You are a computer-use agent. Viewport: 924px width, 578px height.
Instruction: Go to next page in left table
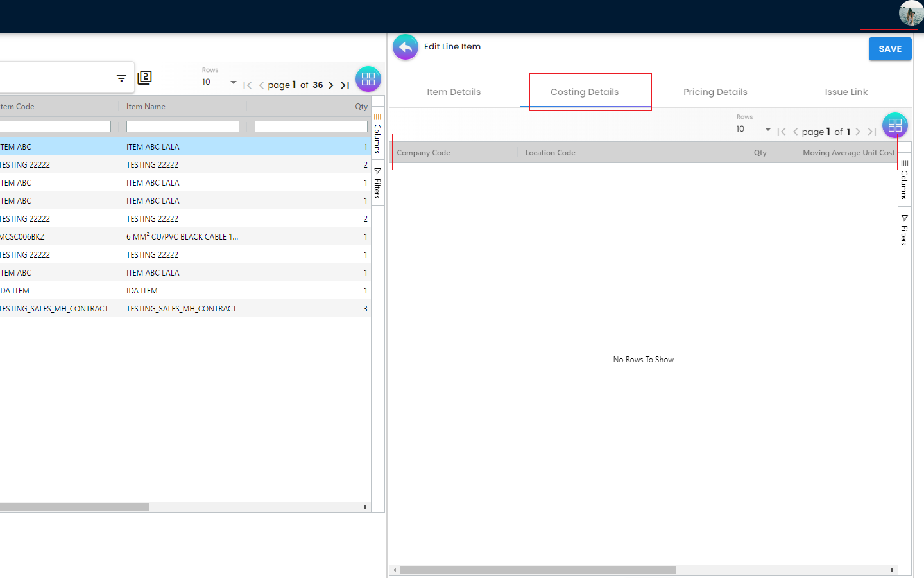331,85
